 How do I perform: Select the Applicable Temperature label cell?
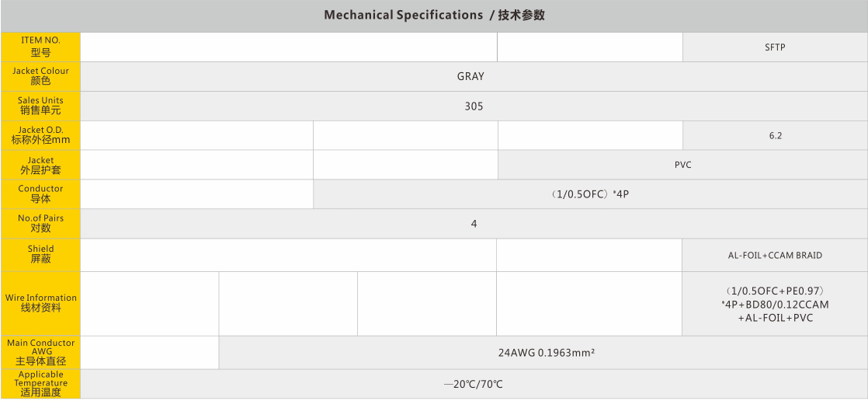tap(40, 384)
